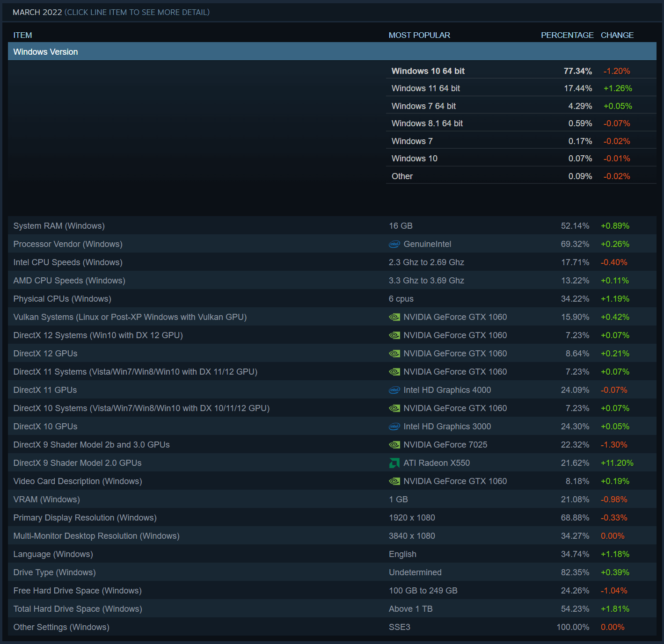Open DirectX 9 Shader Model 2.0 GPUs
Viewport: 664px width, 644px height.
pos(332,463)
